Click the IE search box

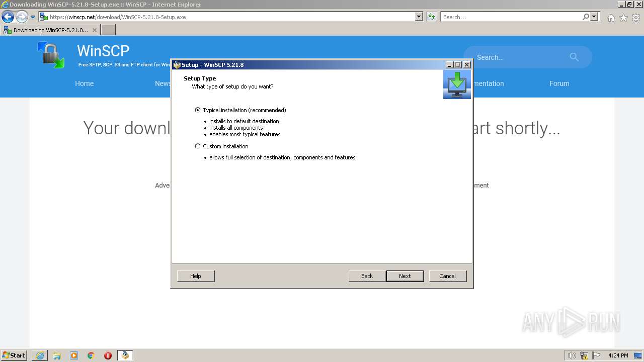click(511, 17)
